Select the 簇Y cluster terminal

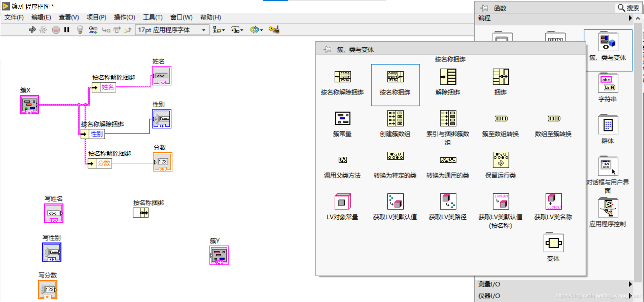tap(219, 255)
